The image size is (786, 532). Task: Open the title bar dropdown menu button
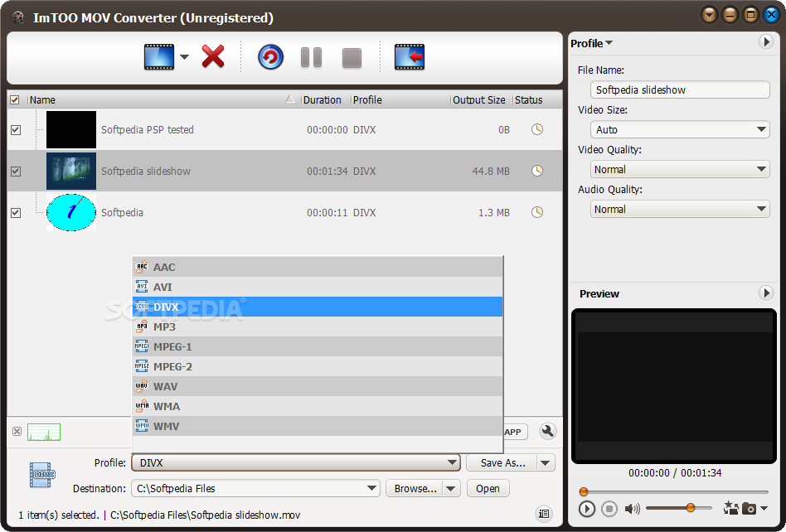[x=709, y=15]
